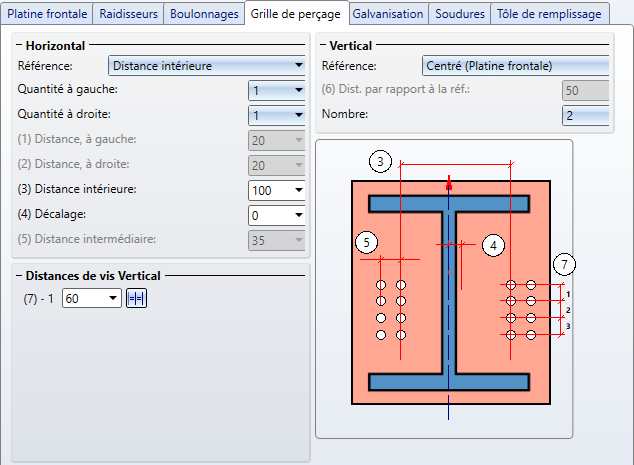Switch to the Platine frontale tab
The image size is (634, 465).
(x=48, y=14)
